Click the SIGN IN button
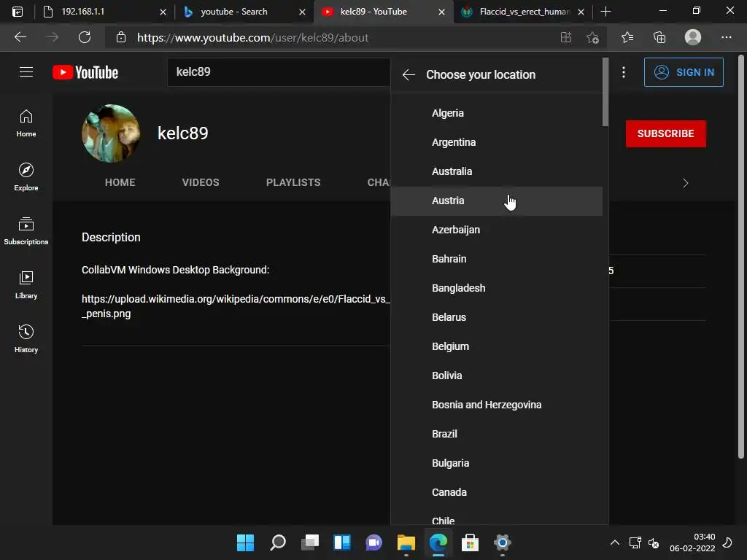 [684, 72]
